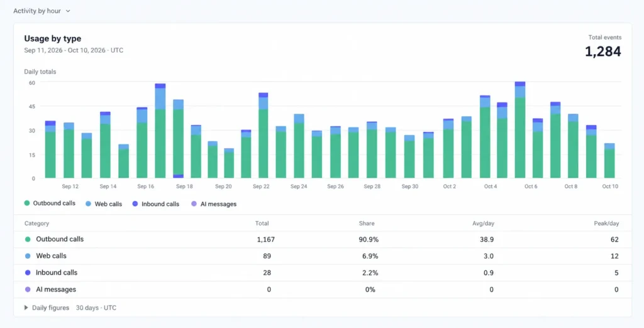The height and width of the screenshot is (328, 644).
Task: Click the bar above Sep 14 label
Action: [105, 145]
